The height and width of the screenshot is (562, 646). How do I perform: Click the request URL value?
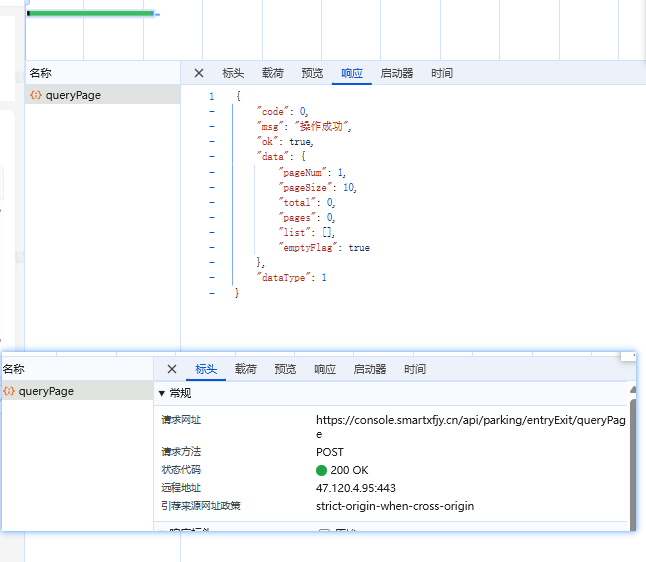pyautogui.click(x=470, y=427)
